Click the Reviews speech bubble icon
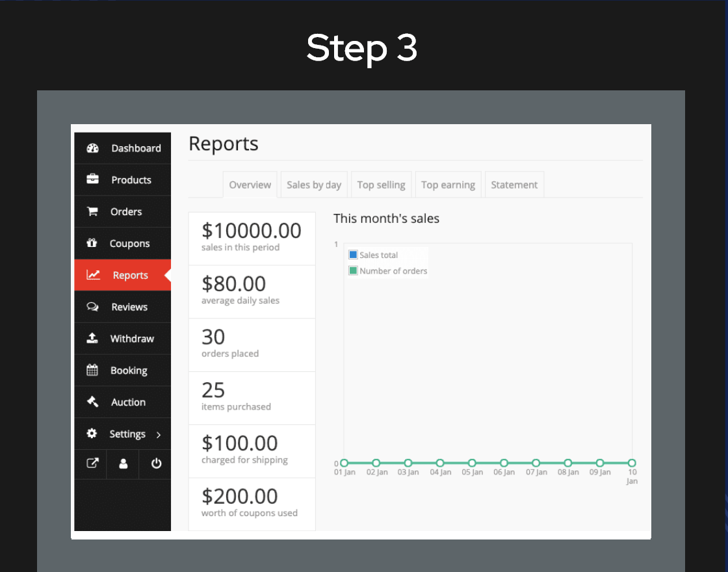 (x=92, y=307)
